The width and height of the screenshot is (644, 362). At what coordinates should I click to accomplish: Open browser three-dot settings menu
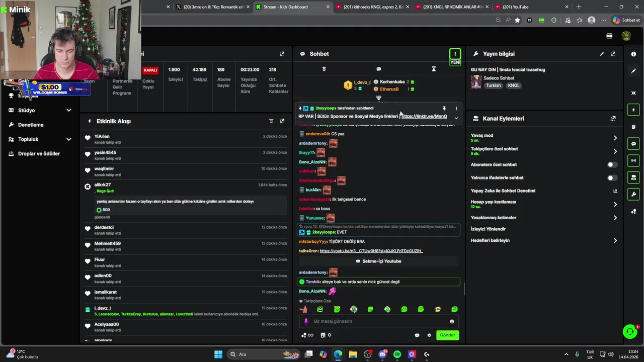point(604,20)
